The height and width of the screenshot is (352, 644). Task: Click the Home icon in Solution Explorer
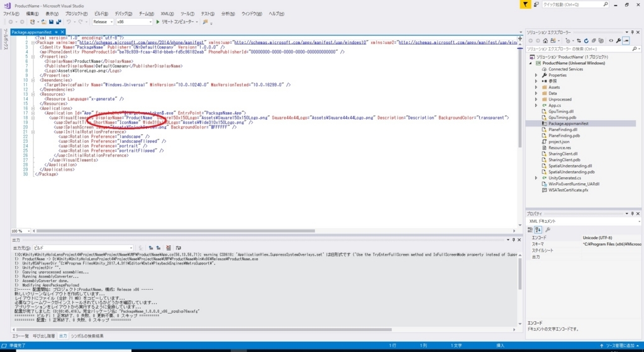click(545, 41)
